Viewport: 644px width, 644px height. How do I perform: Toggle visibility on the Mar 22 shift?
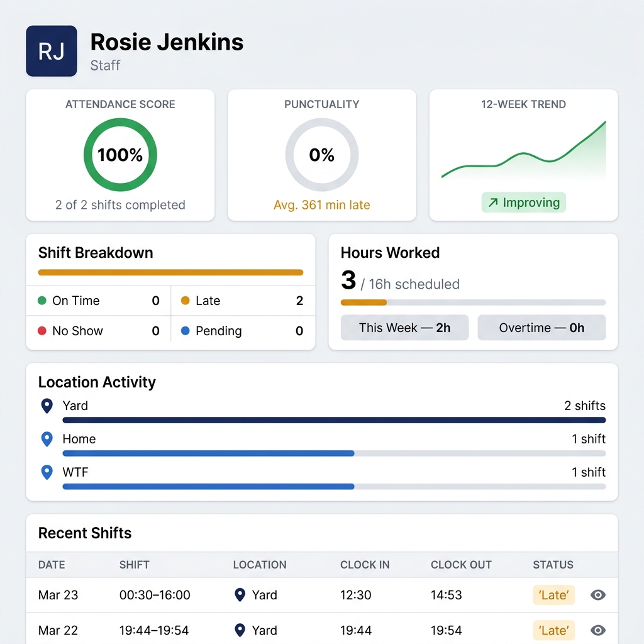point(598,630)
